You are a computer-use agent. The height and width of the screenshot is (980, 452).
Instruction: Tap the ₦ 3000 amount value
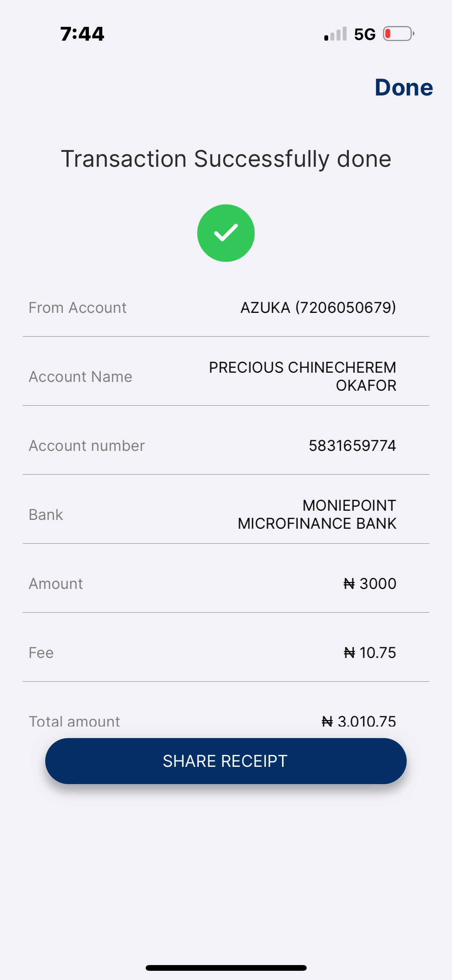(x=370, y=584)
